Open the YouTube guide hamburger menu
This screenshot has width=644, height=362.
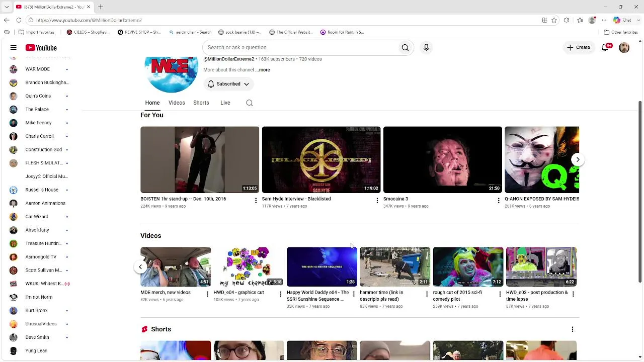[x=14, y=48]
